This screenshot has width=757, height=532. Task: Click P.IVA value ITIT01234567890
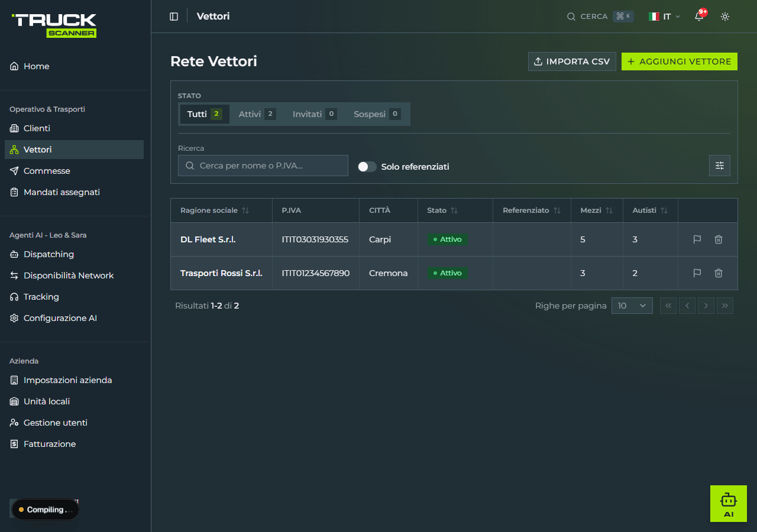[316, 273]
